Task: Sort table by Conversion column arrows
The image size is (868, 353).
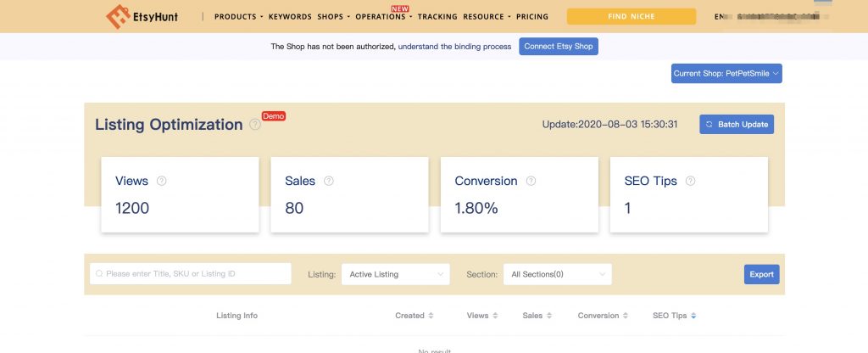Action: pos(625,316)
